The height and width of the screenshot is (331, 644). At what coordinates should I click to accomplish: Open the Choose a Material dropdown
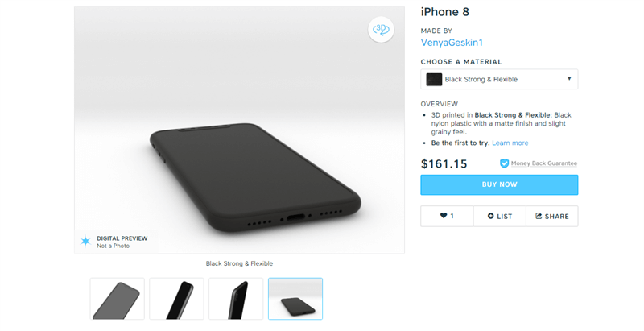point(499,79)
